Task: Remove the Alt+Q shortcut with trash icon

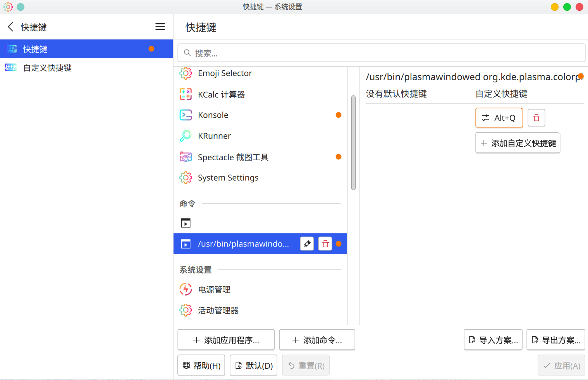Action: [536, 118]
